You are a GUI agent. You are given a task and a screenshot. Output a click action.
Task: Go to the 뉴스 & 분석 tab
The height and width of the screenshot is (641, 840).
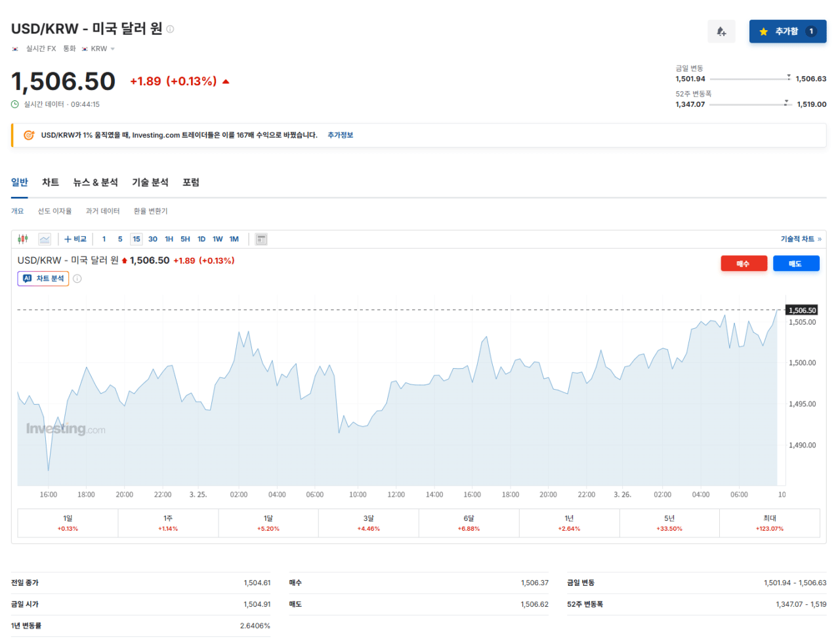click(96, 182)
